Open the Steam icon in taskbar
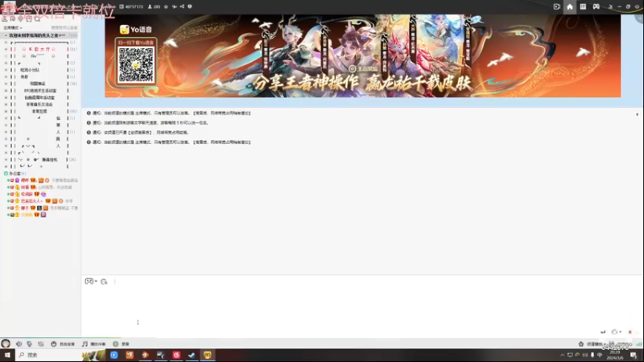The image size is (644, 362). (192, 355)
